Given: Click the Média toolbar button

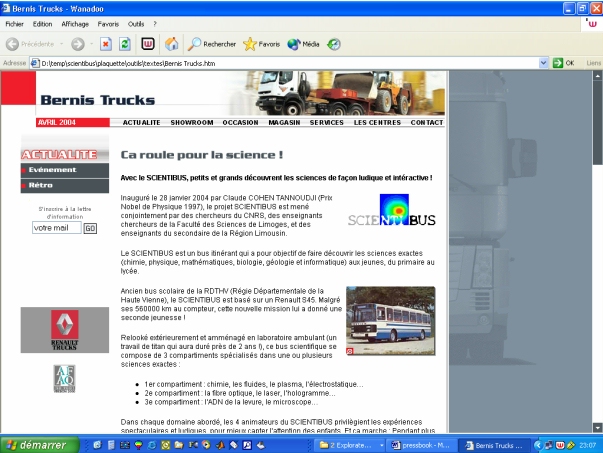Looking at the screenshot, I should 303,44.
